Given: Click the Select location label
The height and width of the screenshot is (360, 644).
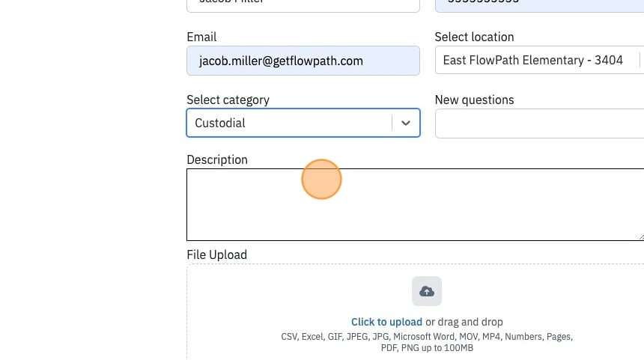Looking at the screenshot, I should coord(474,37).
